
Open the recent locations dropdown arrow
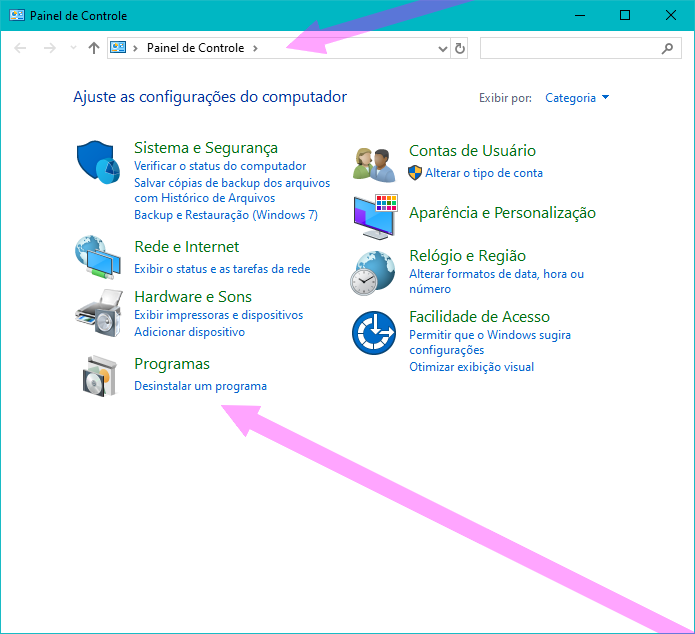pyautogui.click(x=73, y=47)
